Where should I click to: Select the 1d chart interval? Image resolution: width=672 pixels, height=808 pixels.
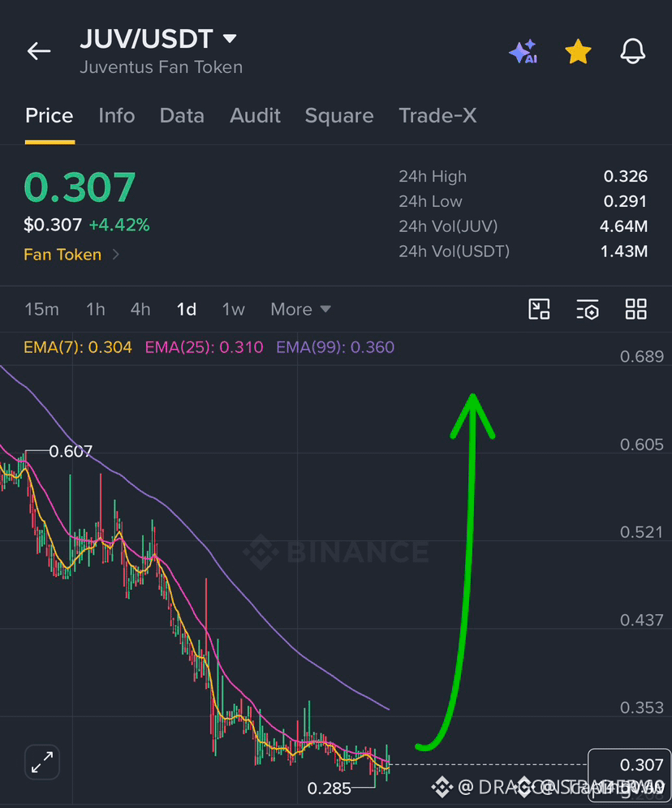click(x=186, y=309)
